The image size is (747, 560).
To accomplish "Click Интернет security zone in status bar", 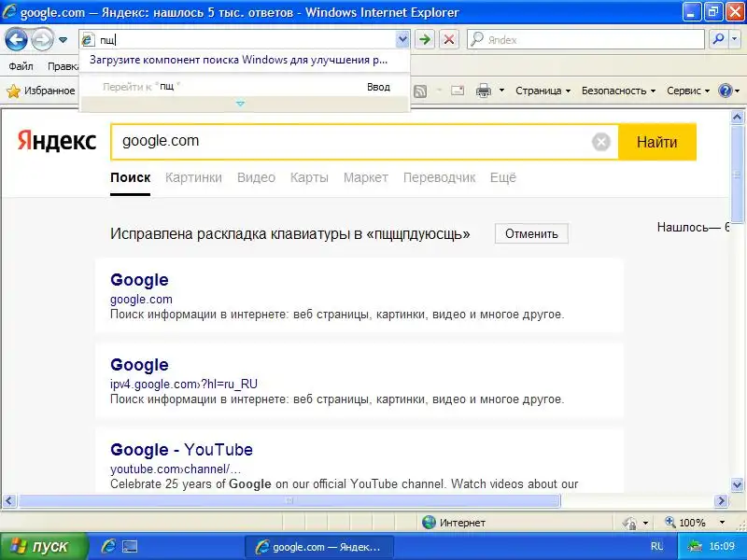I will point(454,523).
